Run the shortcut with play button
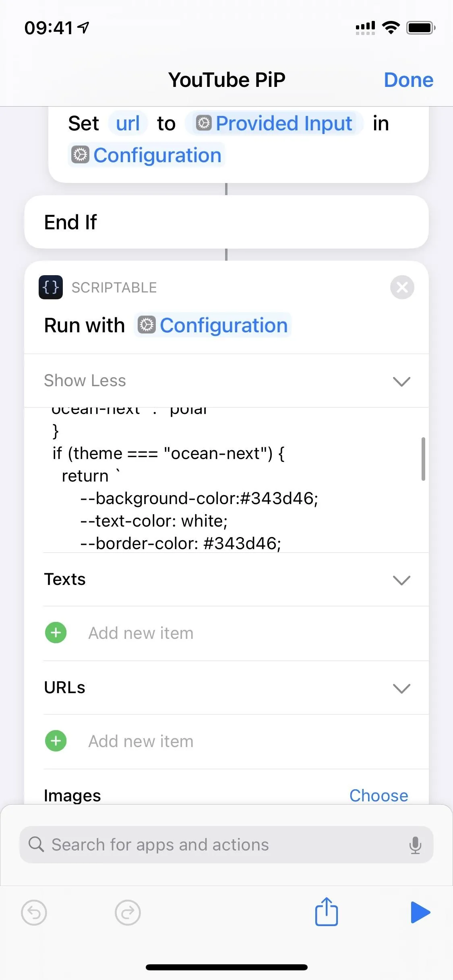453x980 pixels. point(420,912)
